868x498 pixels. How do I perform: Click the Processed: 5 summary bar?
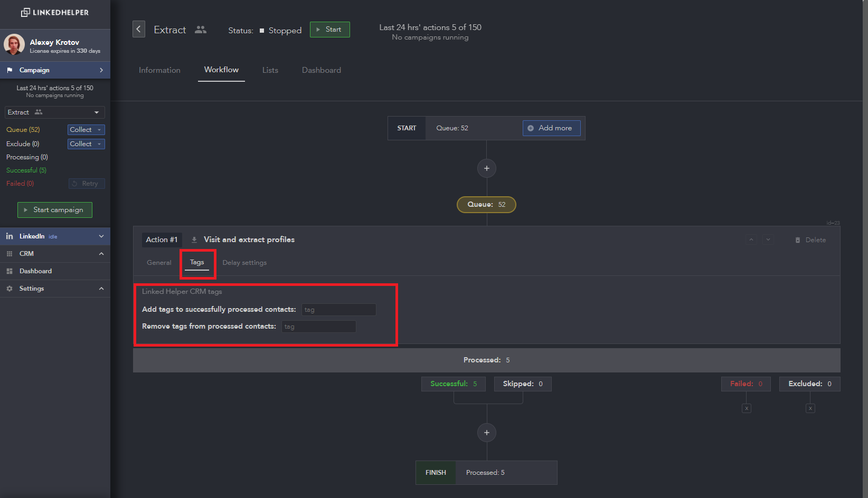(486, 360)
